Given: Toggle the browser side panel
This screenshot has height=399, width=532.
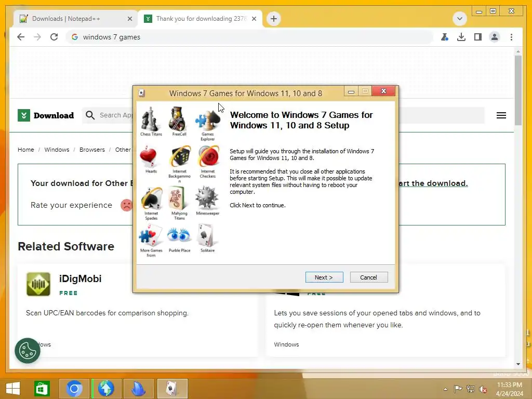Looking at the screenshot, I should click(478, 37).
